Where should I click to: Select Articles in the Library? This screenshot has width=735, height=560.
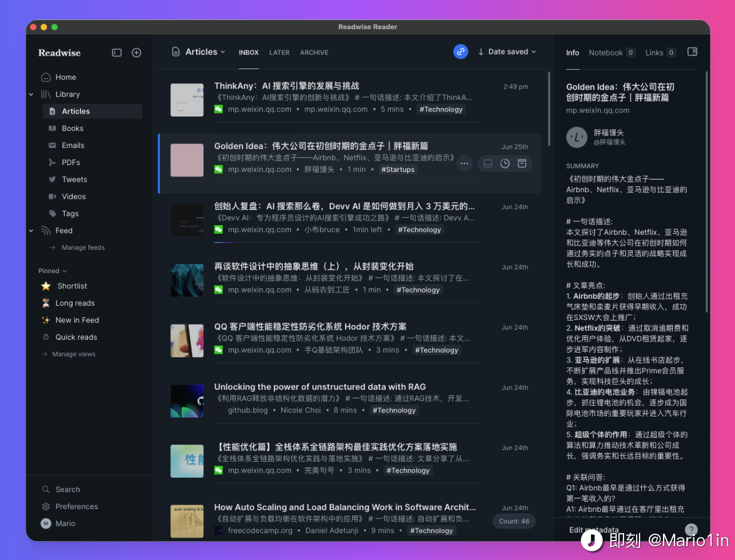(93, 111)
